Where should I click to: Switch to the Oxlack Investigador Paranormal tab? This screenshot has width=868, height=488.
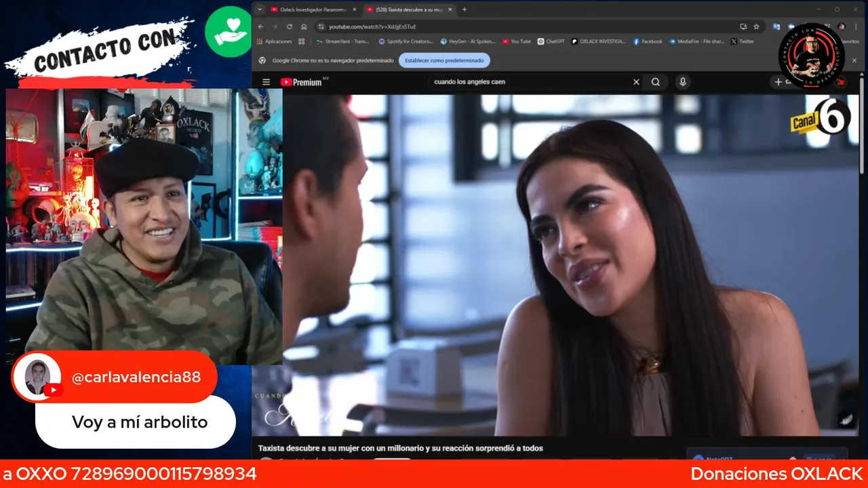[x=312, y=9]
